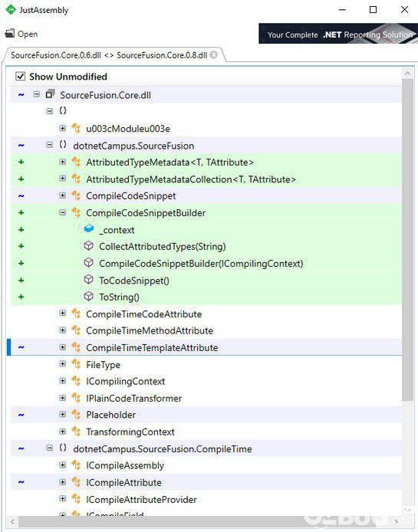Click the vertical scrollbar thumb

coord(407,239)
